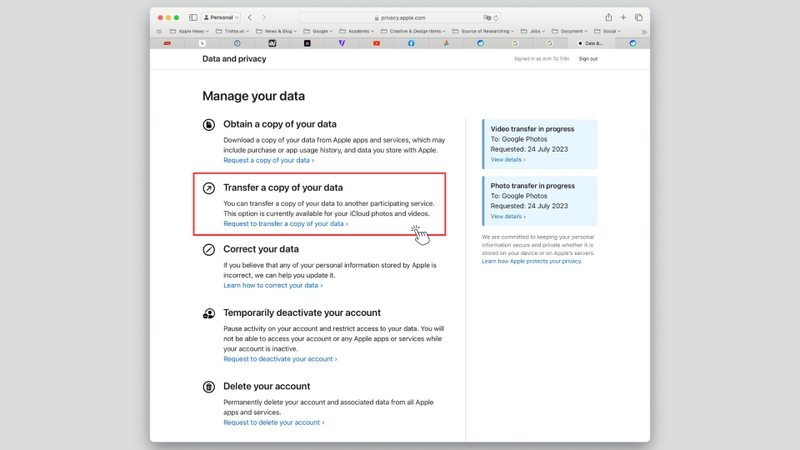Switch to the black A icon tab
Viewport: 800px width, 450px height.
click(307, 43)
